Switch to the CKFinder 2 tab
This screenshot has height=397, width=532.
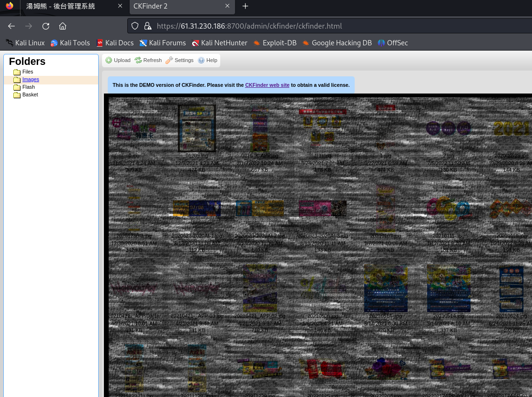point(150,6)
